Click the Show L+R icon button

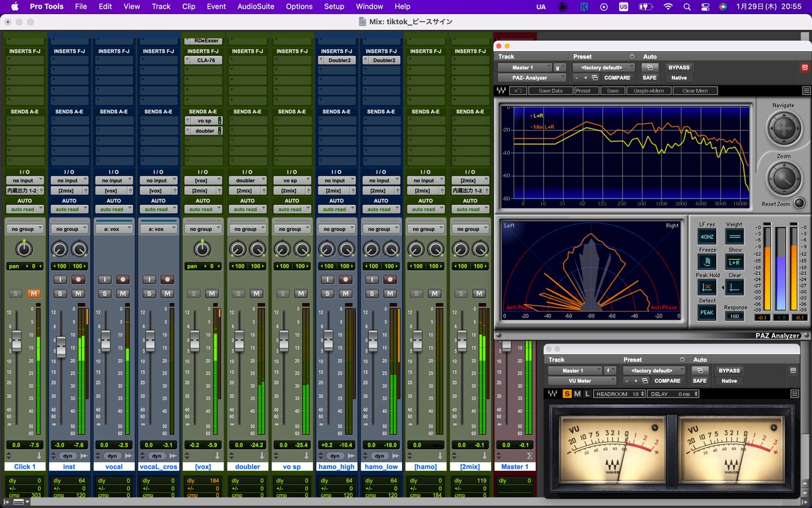pyautogui.click(x=734, y=262)
